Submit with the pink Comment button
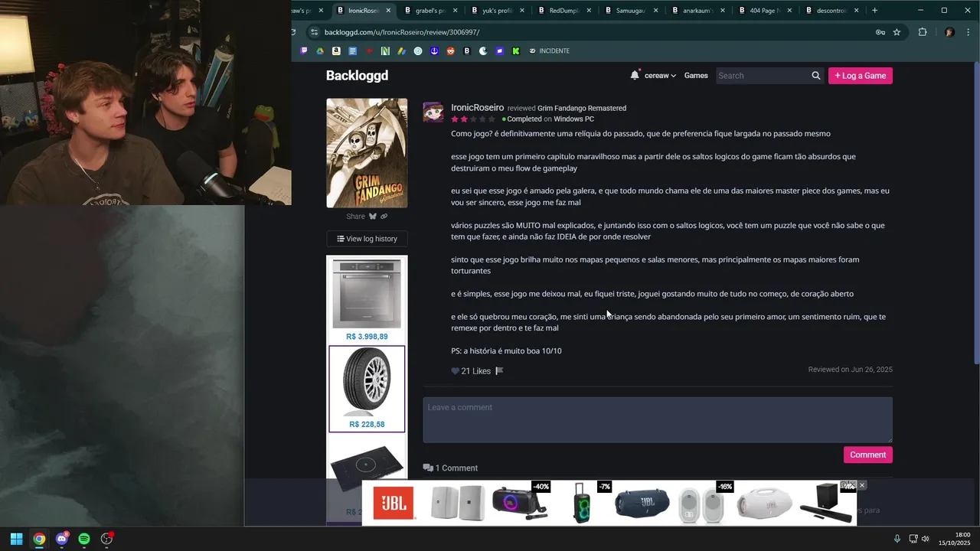This screenshot has width=980, height=551. pos(867,455)
